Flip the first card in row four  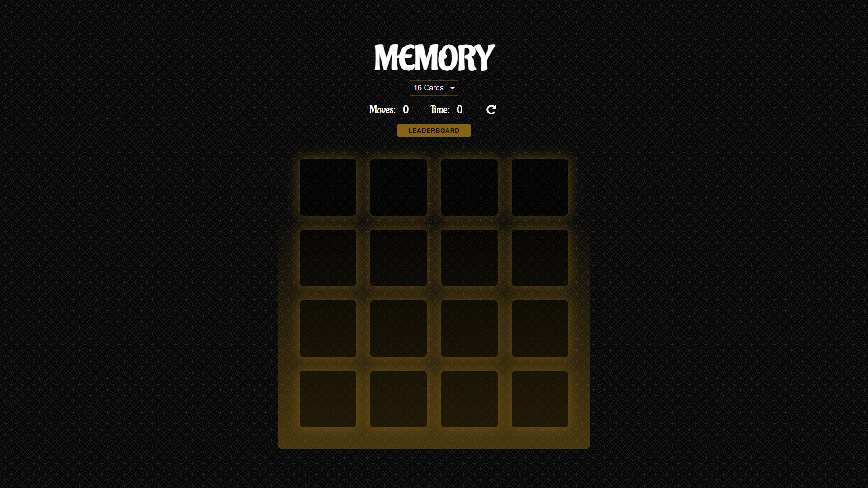(x=328, y=399)
